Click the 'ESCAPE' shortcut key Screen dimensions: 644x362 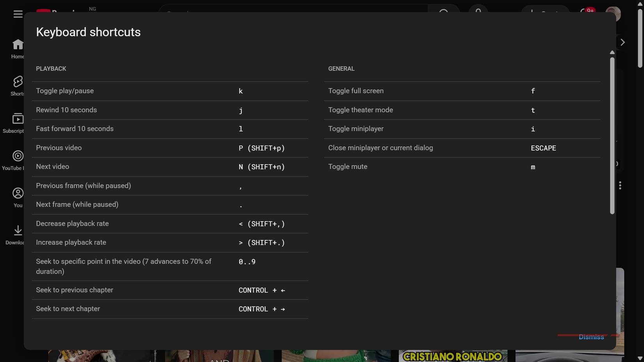click(543, 148)
